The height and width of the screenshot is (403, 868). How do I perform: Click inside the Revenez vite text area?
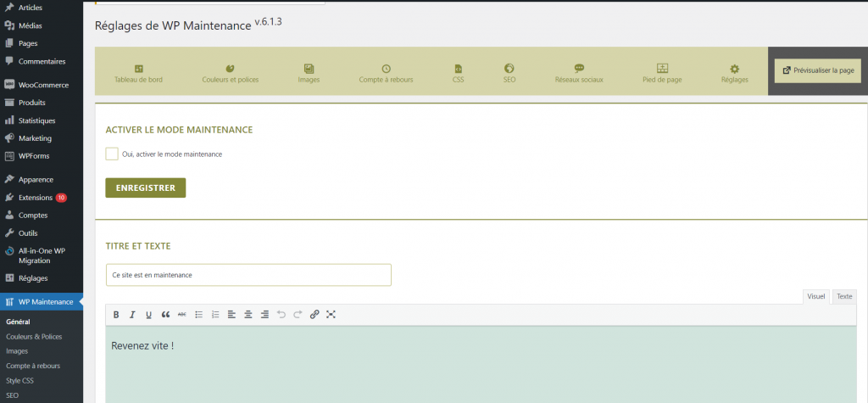(481, 364)
